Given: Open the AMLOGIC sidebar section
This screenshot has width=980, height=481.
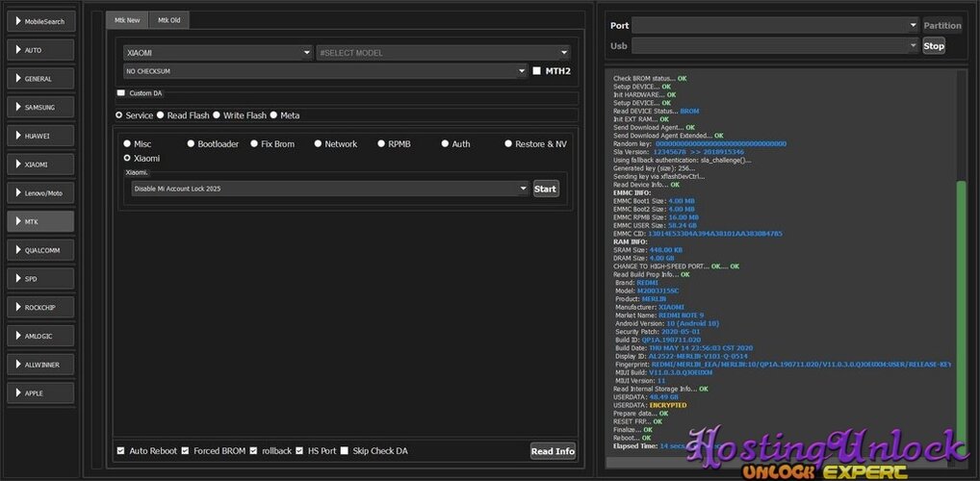Looking at the screenshot, I should pyautogui.click(x=40, y=336).
